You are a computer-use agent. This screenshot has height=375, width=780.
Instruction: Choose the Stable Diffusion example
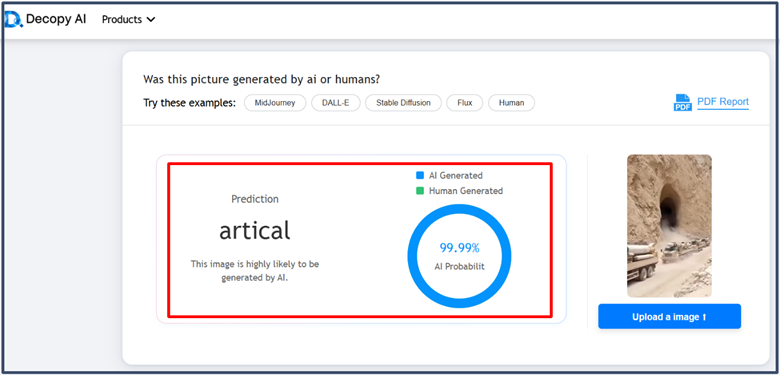[x=403, y=103]
